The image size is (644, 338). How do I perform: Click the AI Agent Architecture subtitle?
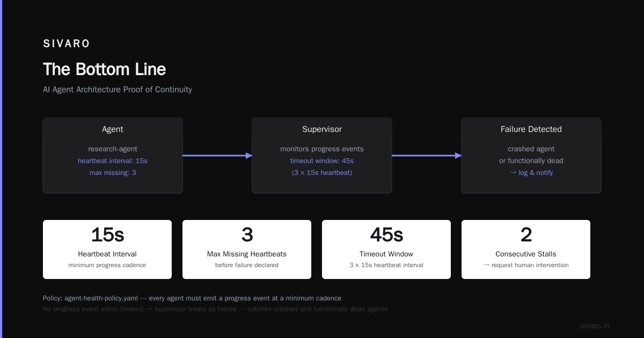pyautogui.click(x=118, y=90)
